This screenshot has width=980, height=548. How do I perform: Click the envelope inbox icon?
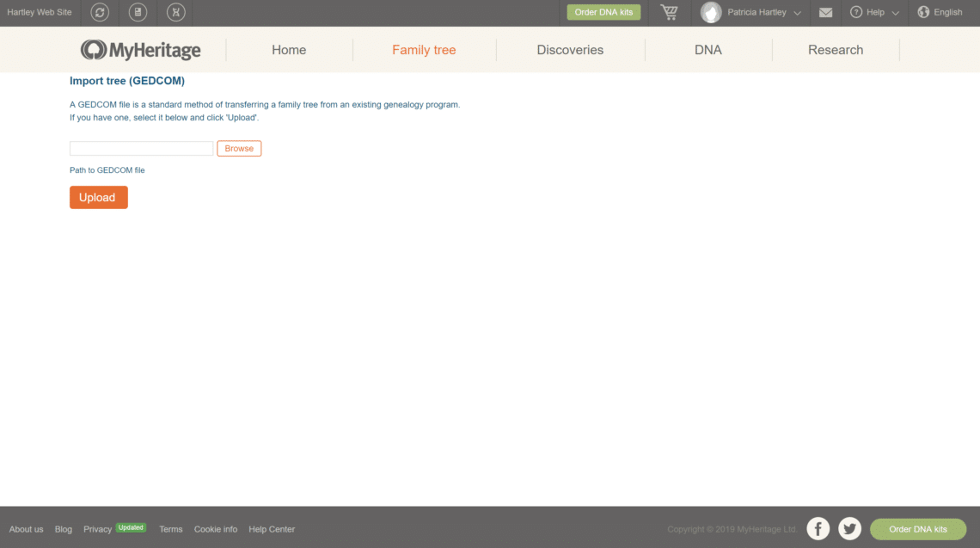click(x=826, y=12)
